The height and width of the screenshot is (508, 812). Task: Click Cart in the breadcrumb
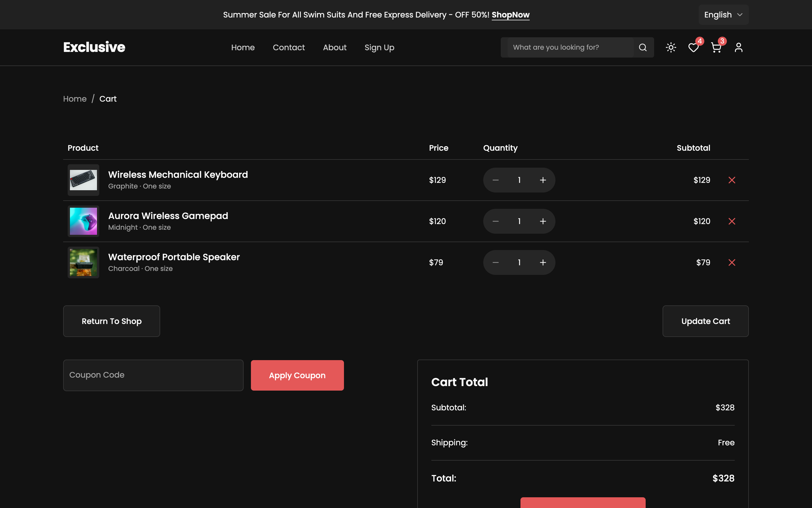(108, 99)
